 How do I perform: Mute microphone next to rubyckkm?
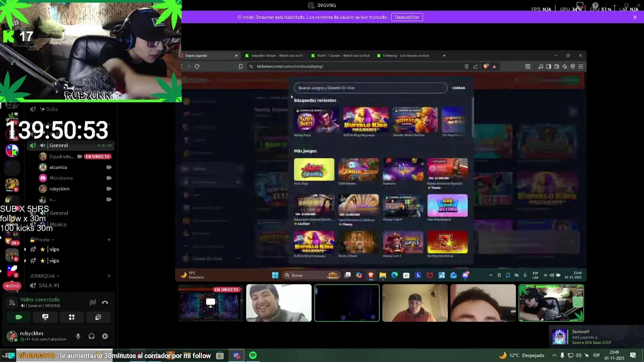pyautogui.click(x=78, y=336)
